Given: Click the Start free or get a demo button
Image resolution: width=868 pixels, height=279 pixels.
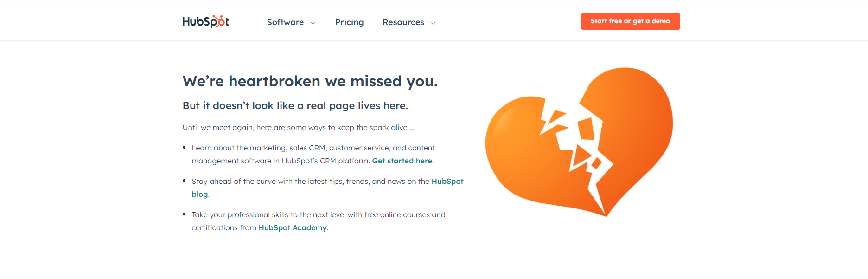Looking at the screenshot, I should point(630,21).
